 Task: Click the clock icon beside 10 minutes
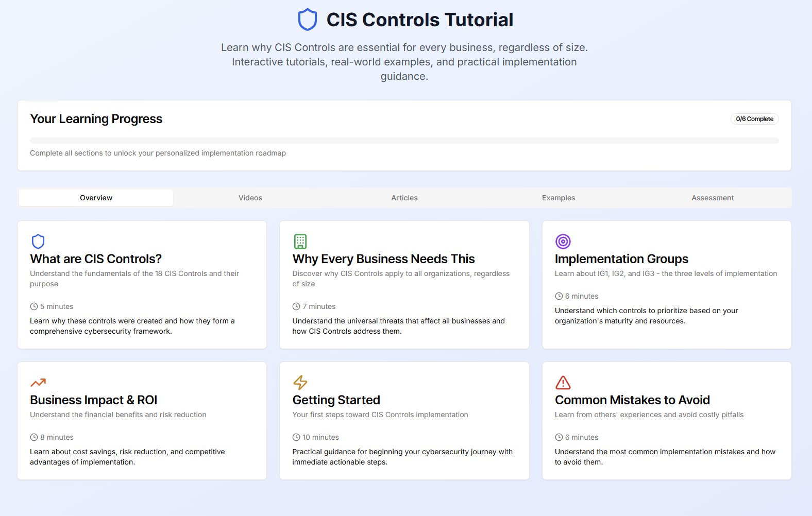[296, 437]
